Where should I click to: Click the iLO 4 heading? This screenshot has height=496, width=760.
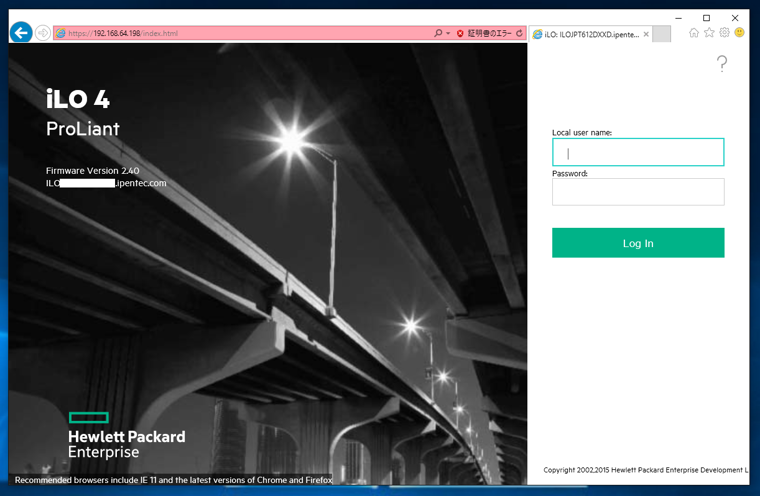[x=78, y=99]
